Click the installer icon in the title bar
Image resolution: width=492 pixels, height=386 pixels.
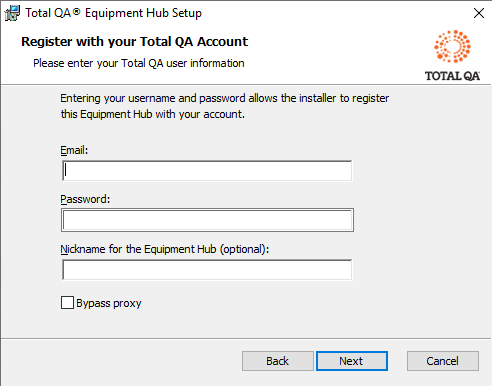(12, 13)
